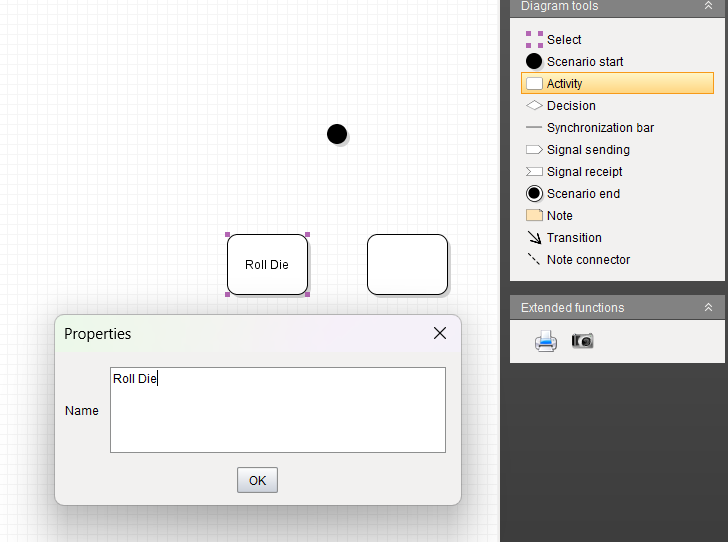This screenshot has width=728, height=542.
Task: Collapse the Extended functions panel
Action: [708, 307]
